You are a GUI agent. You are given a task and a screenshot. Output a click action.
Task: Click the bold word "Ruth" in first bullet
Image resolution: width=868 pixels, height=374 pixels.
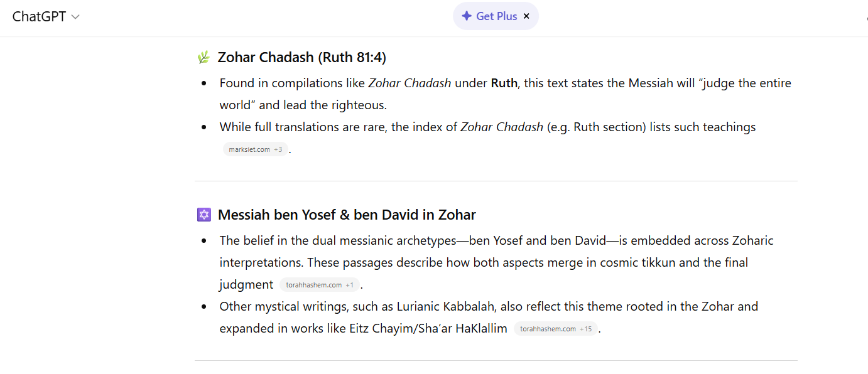click(x=504, y=83)
